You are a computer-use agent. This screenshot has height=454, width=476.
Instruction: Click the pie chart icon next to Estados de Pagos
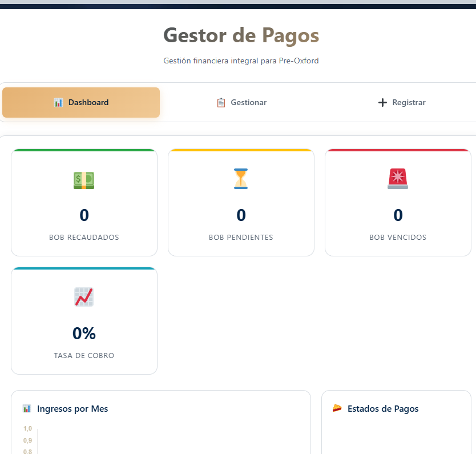(338, 408)
